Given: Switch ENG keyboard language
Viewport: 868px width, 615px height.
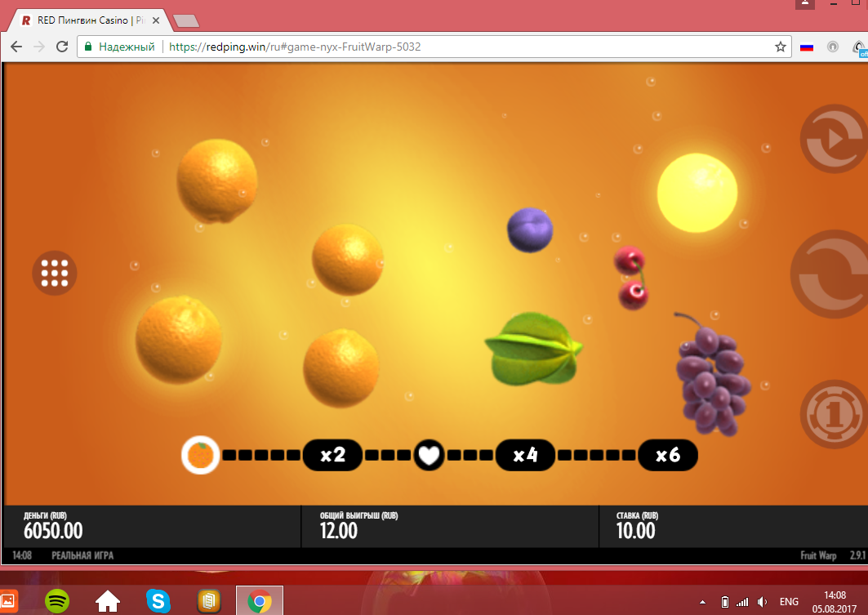Looking at the screenshot, I should coord(789,602).
